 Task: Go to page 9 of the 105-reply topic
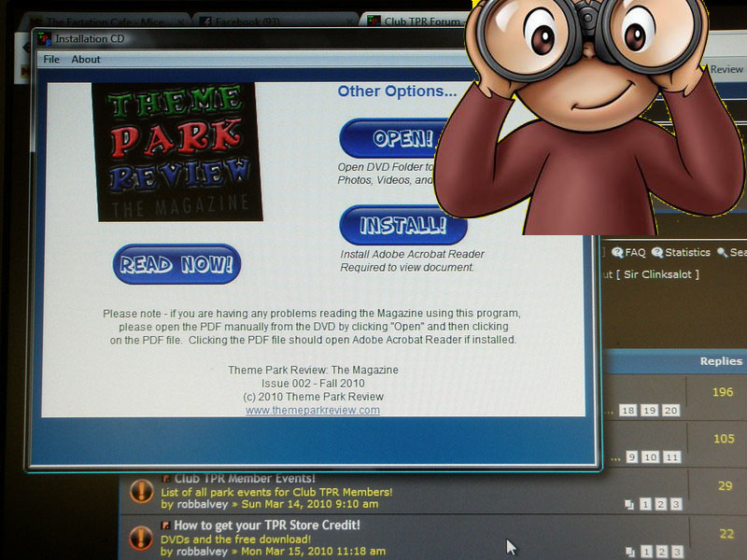click(x=632, y=457)
